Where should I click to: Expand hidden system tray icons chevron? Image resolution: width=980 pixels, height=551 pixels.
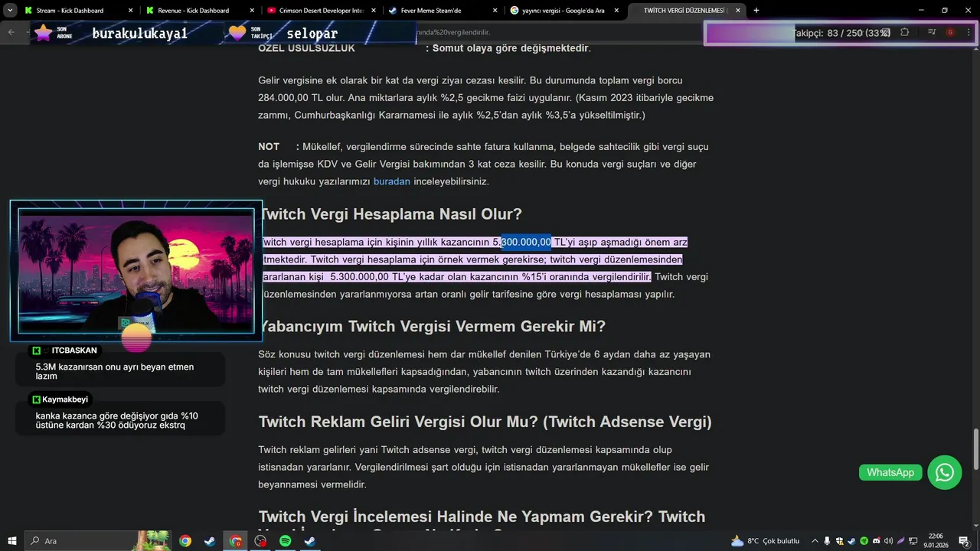pos(815,541)
